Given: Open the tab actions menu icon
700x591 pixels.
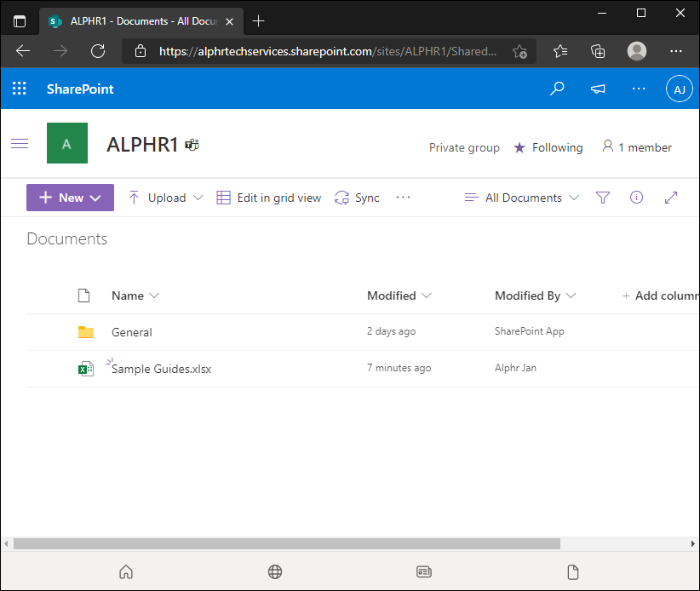Looking at the screenshot, I should [x=20, y=21].
